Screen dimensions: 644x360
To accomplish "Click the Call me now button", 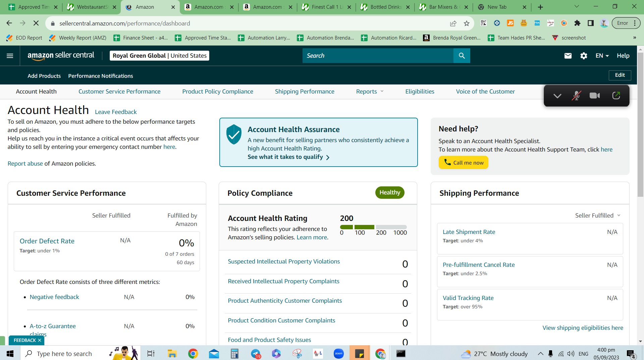I will click(463, 163).
